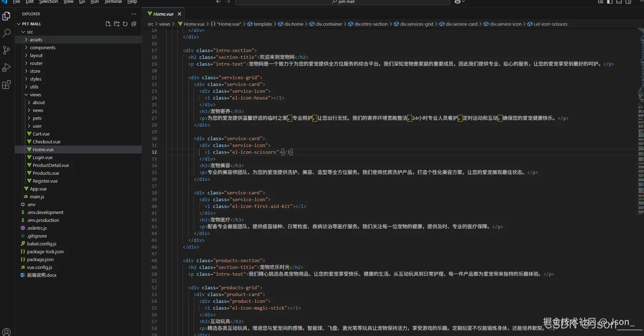Expand the components folder
Screen dimensions: 644x336
(x=42, y=47)
